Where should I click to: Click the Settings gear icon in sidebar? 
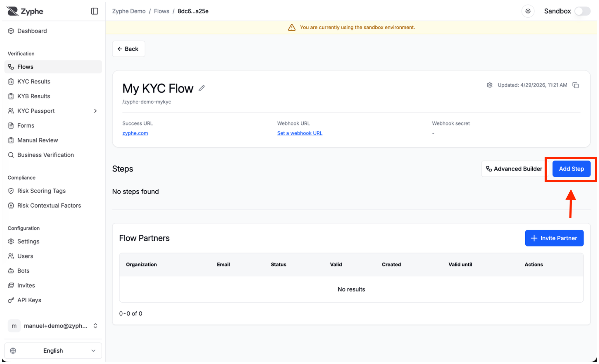pos(11,241)
